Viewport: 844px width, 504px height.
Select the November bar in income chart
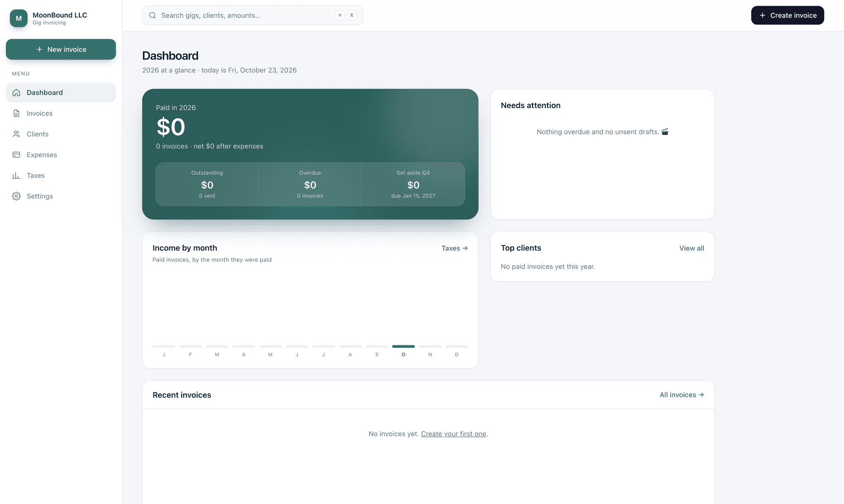click(430, 346)
